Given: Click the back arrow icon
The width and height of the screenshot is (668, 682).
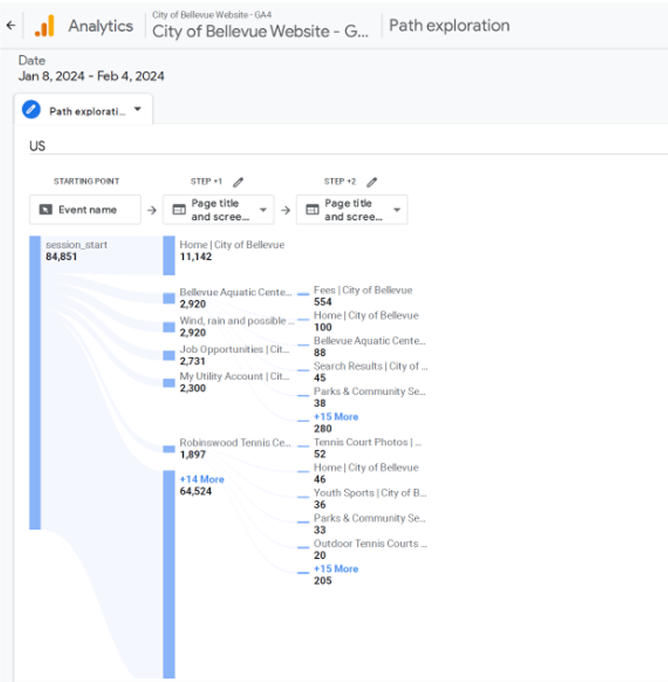Looking at the screenshot, I should tap(11, 26).
